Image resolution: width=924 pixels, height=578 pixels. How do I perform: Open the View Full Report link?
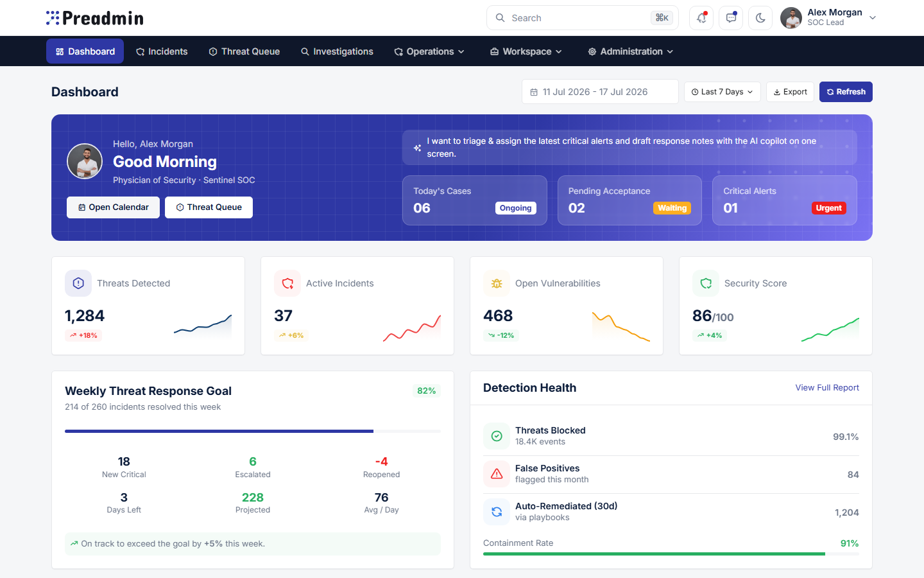coord(827,388)
